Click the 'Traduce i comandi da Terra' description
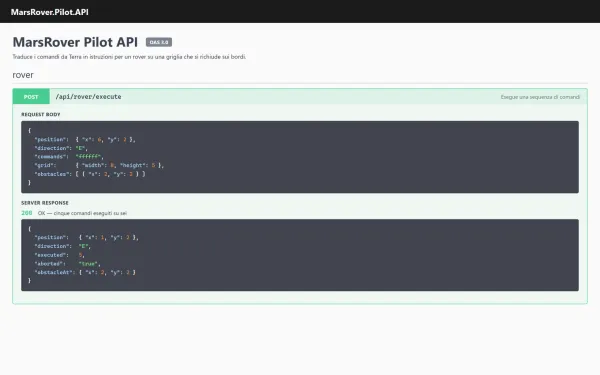 [129, 57]
